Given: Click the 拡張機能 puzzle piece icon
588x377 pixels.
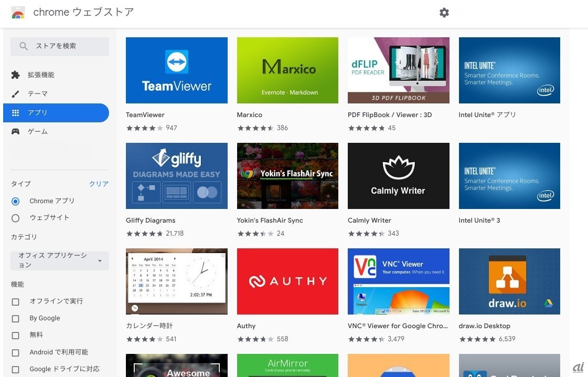Looking at the screenshot, I should [x=15, y=75].
